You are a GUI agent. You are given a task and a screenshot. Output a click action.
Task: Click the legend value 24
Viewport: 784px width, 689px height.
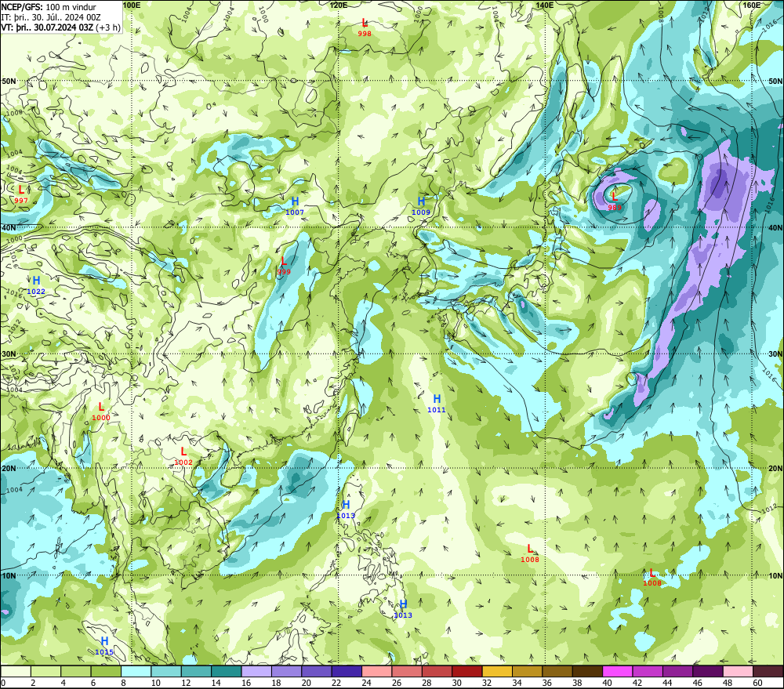[x=366, y=683]
